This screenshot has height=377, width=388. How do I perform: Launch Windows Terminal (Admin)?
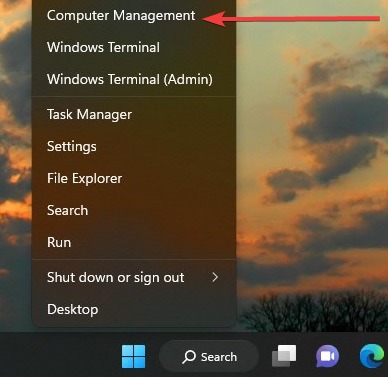(134, 79)
